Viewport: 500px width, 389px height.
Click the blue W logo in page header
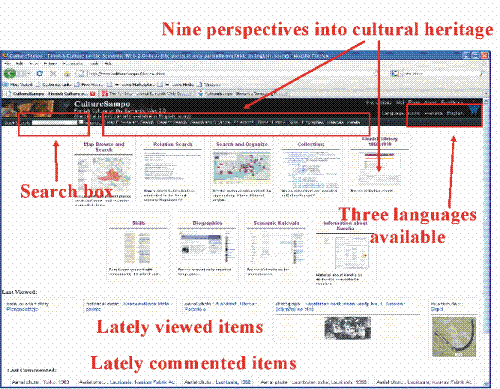point(474,110)
